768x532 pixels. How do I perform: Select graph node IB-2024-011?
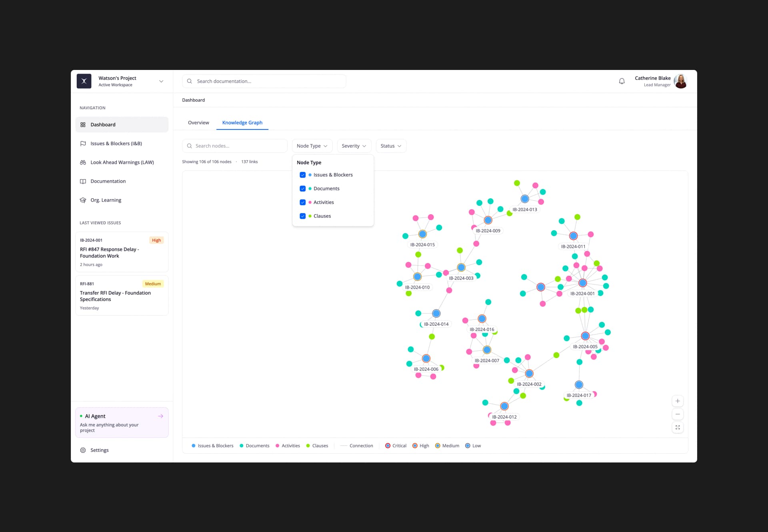pyautogui.click(x=573, y=236)
